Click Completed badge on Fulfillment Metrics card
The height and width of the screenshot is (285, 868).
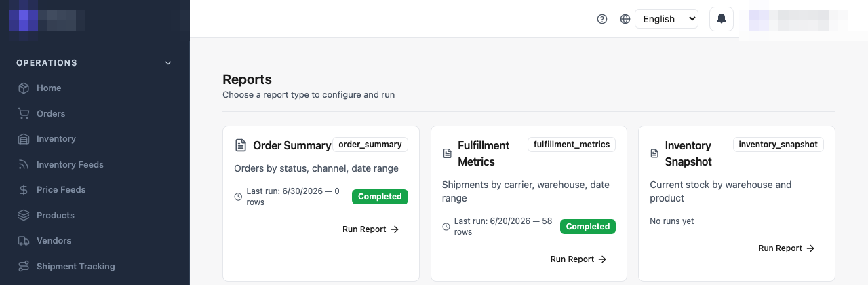coord(588,227)
